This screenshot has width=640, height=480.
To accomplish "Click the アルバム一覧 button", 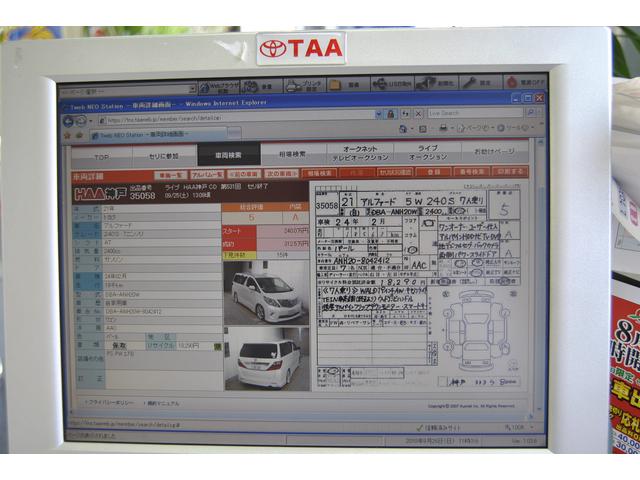I will (207, 175).
